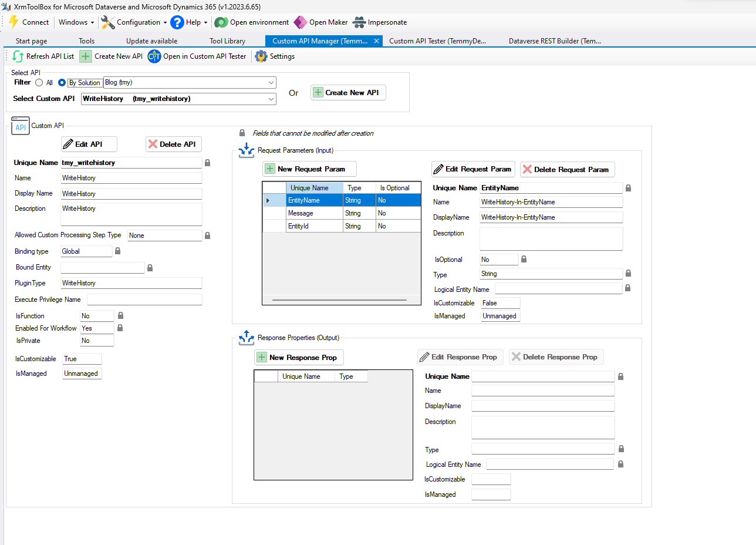The image size is (756, 545).
Task: Click the PluginType field
Action: point(131,283)
